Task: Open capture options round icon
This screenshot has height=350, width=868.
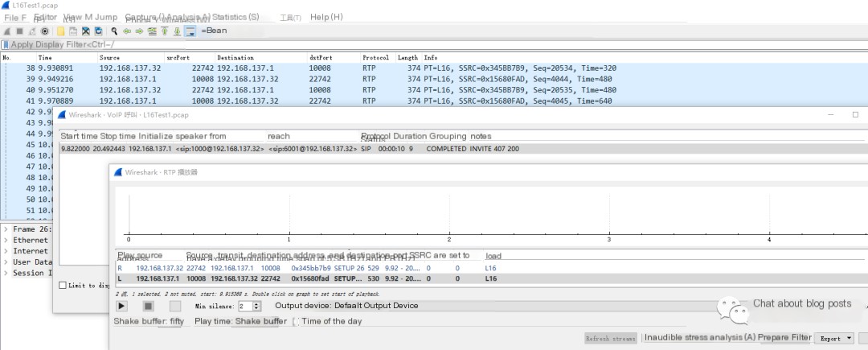Action: tap(45, 31)
